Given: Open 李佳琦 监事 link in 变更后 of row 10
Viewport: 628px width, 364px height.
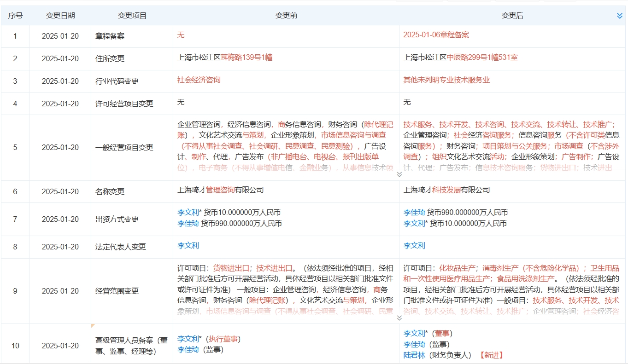Looking at the screenshot, I should tap(414, 344).
